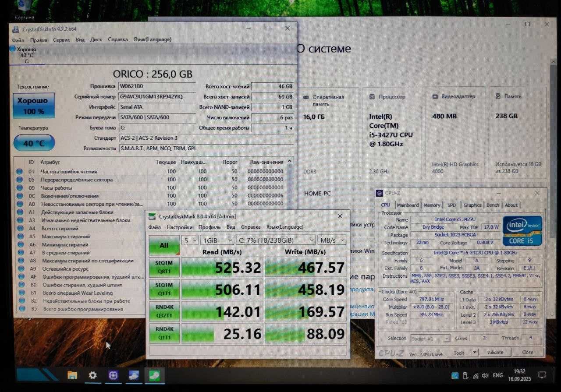Image resolution: width=561 pixels, height=392 pixels.
Task: Open Диск menu in CrystalDiskInfo
Action: 96,39
